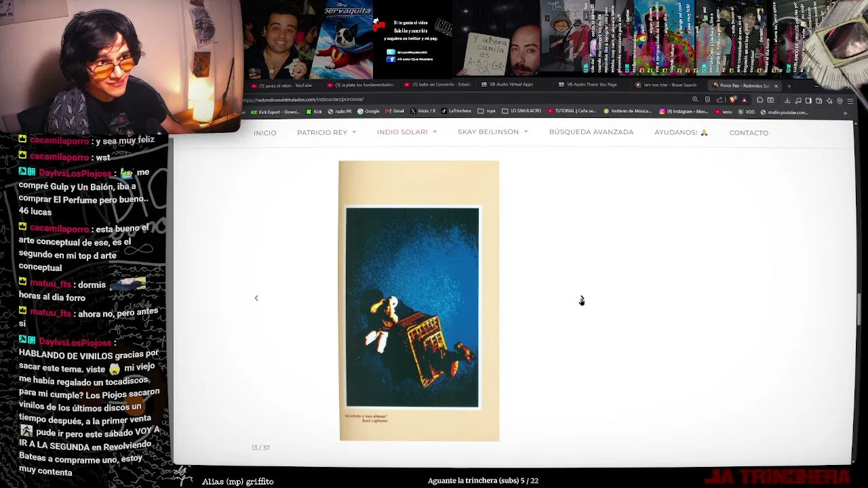Switch to the VB-Audio Thank You Page tab
The image size is (868, 488).
point(589,85)
